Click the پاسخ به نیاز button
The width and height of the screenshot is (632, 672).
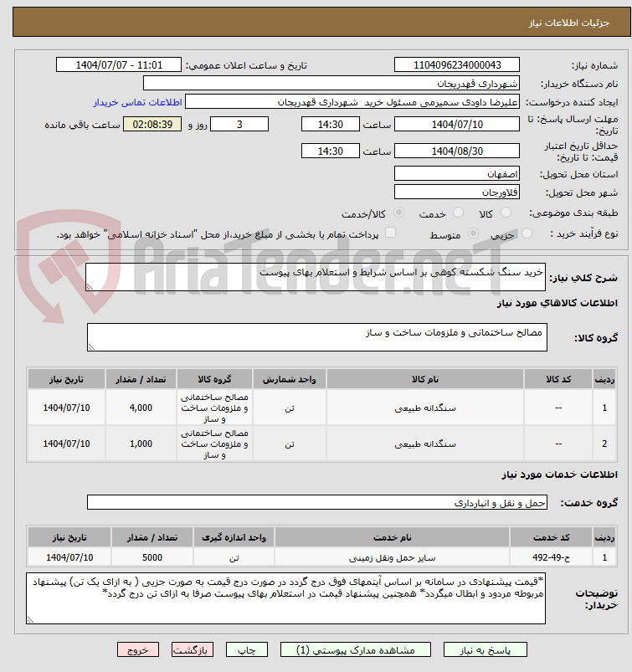485,649
